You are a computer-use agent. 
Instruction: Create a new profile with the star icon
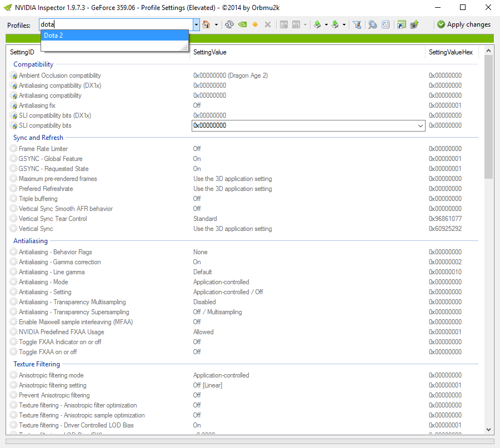coord(255,24)
